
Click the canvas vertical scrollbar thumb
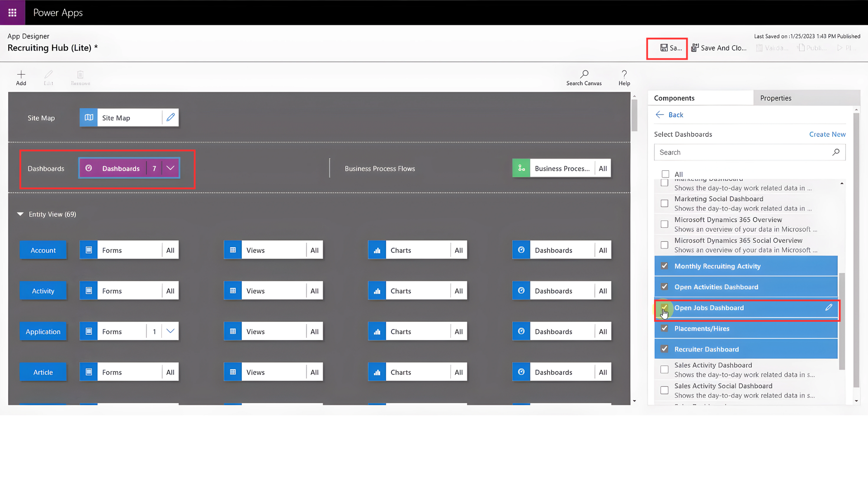634,115
